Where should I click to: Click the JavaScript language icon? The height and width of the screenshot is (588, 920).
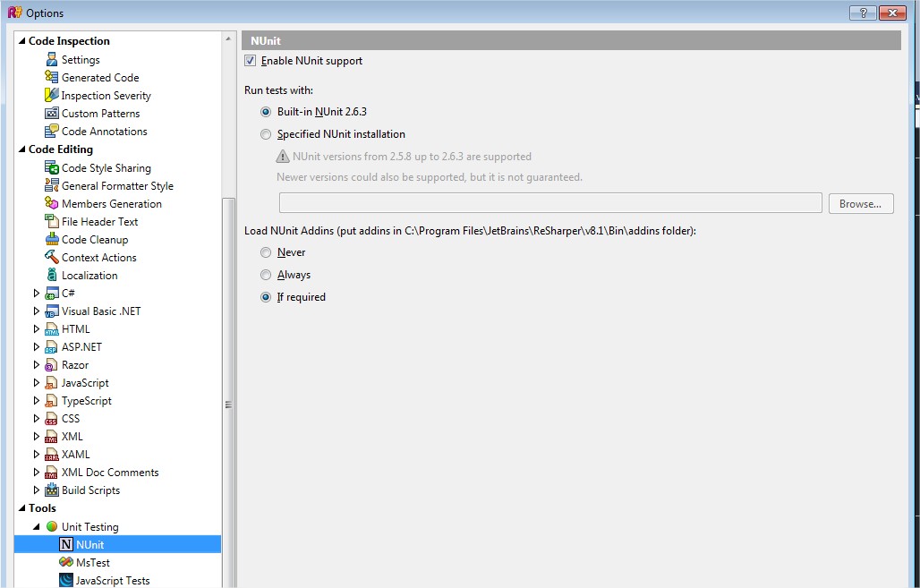coord(52,383)
